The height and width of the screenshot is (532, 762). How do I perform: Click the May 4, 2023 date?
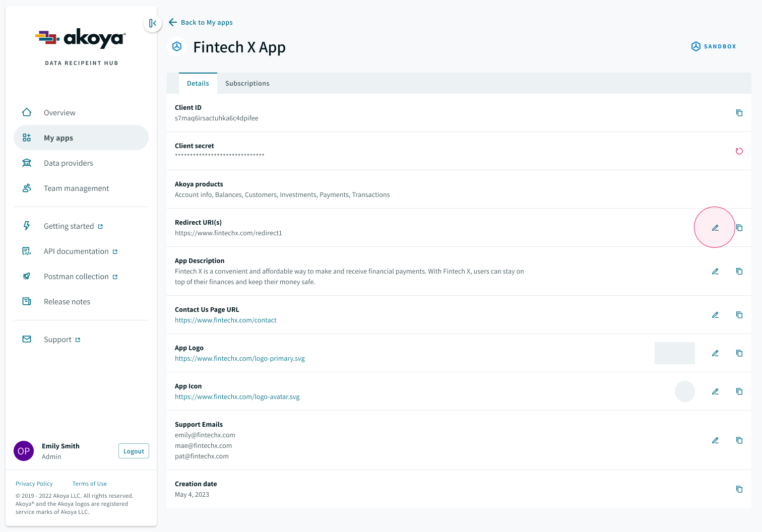(192, 494)
